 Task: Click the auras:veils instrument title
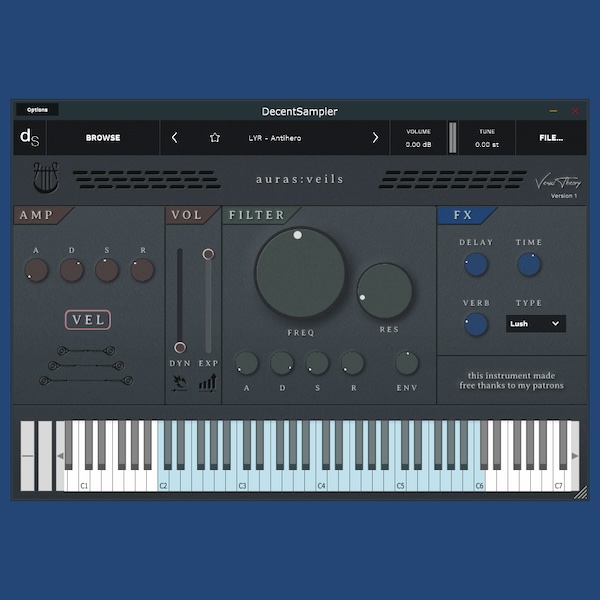pyautogui.click(x=300, y=179)
